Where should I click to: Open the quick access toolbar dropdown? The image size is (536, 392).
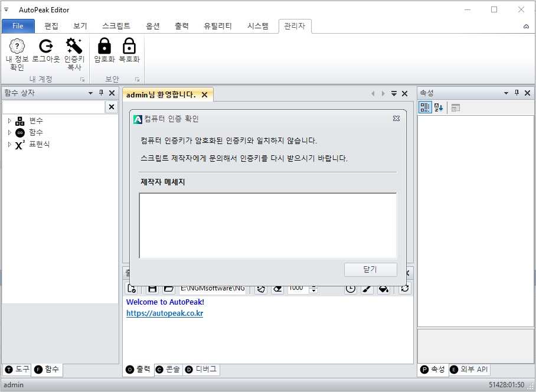click(6, 9)
